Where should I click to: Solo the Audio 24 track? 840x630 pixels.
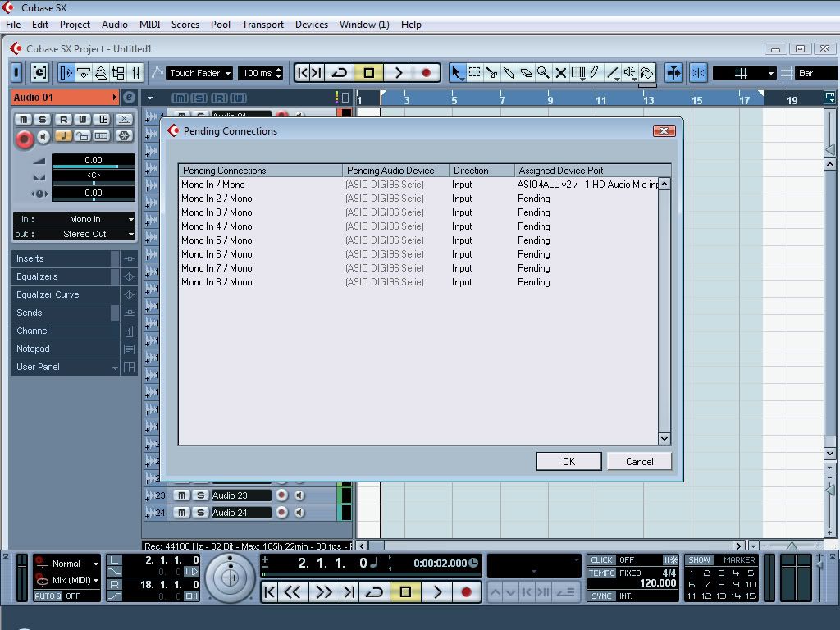pyautogui.click(x=200, y=513)
